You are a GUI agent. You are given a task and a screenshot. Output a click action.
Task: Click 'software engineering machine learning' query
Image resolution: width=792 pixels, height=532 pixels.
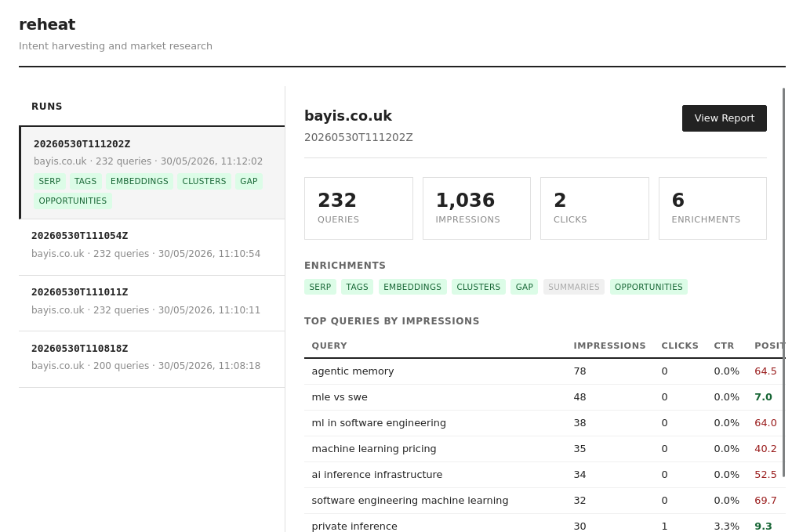click(x=410, y=500)
